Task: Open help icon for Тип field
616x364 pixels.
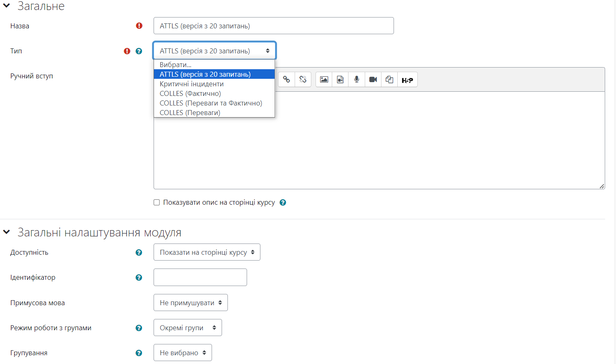Action: coord(139,51)
